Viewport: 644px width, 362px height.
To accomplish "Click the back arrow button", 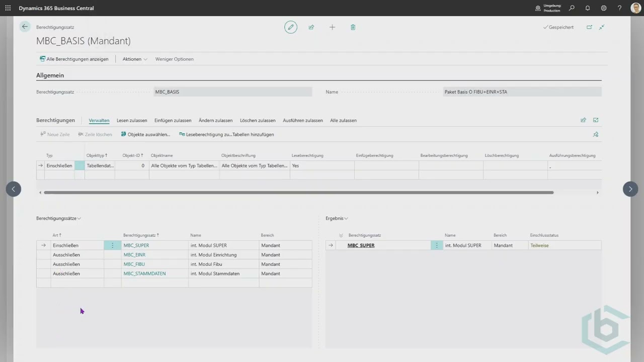I will [25, 27].
